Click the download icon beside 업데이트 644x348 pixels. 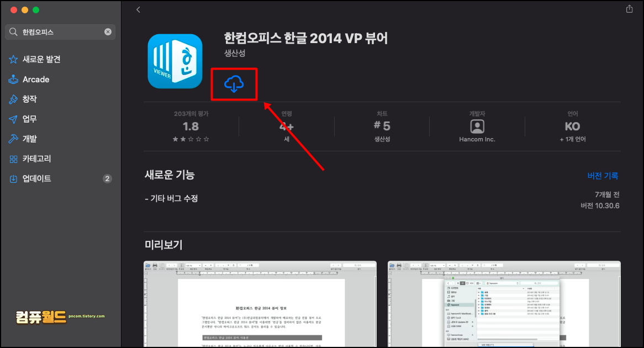click(13, 179)
